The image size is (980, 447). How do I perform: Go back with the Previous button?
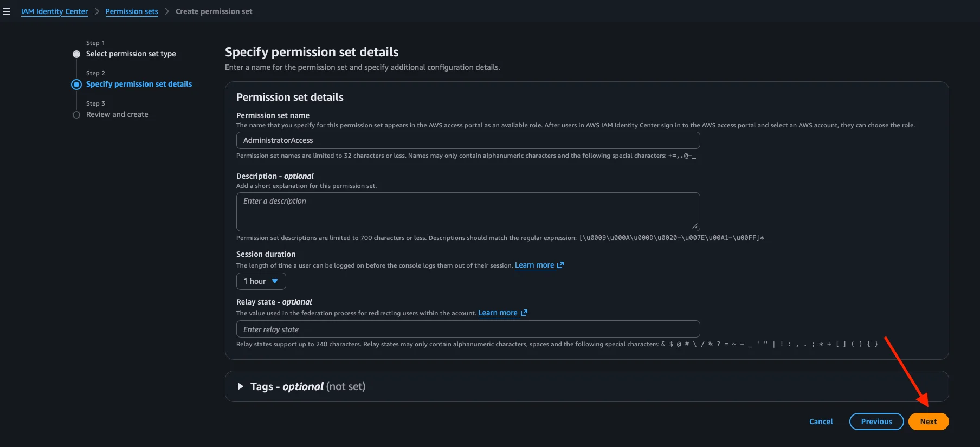pos(876,422)
